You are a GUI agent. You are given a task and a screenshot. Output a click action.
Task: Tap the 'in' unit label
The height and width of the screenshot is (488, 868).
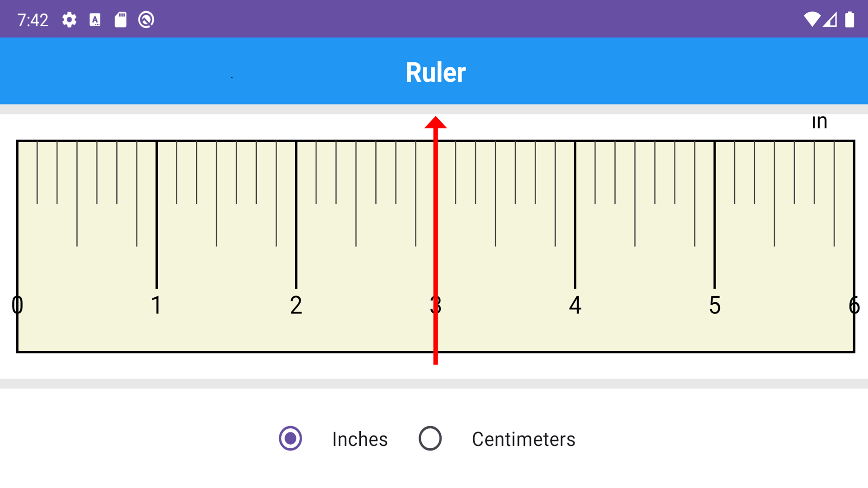click(x=819, y=122)
